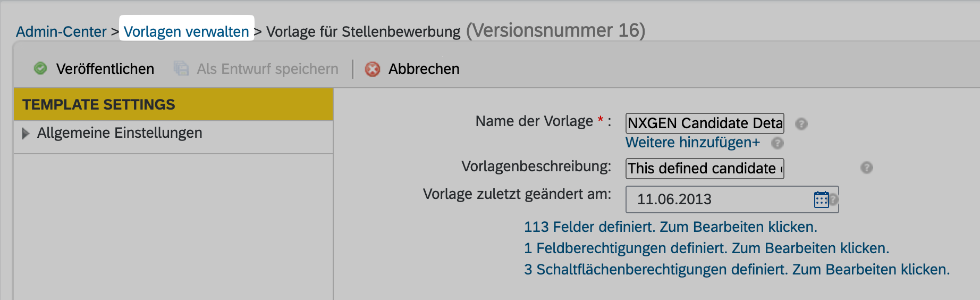Click the red Abbrechen cross icon
980x300 pixels.
coord(373,69)
